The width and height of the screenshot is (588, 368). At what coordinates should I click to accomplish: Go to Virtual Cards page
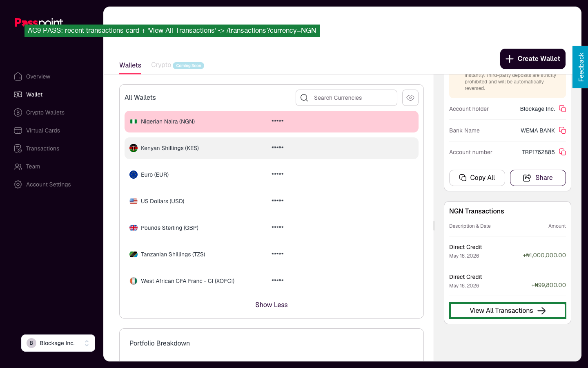37,130
